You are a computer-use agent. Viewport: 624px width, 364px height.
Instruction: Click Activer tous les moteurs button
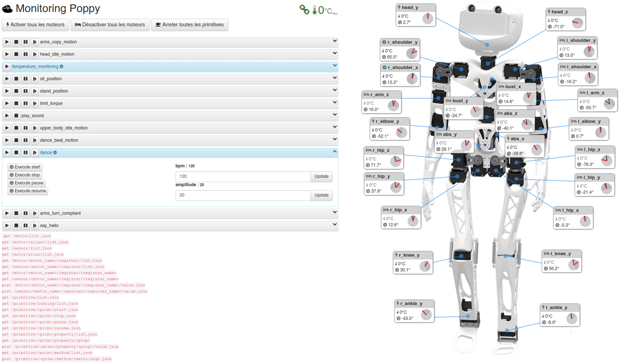[35, 25]
